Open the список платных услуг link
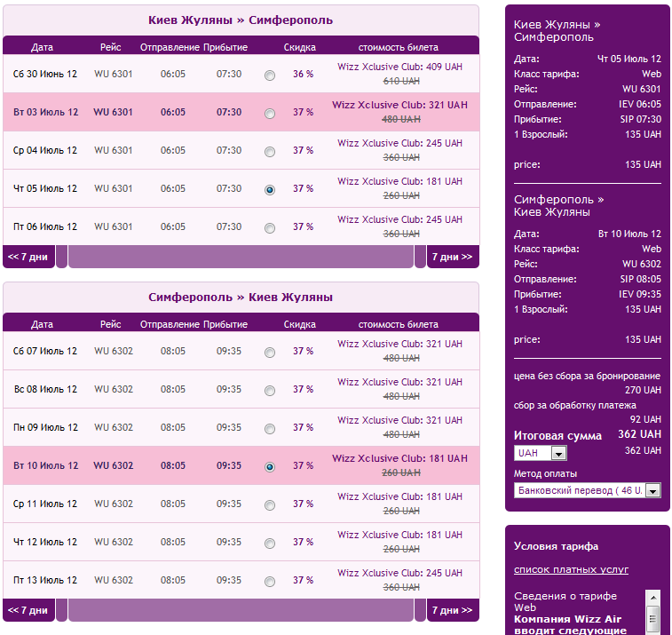The width and height of the screenshot is (672, 635). click(x=571, y=569)
